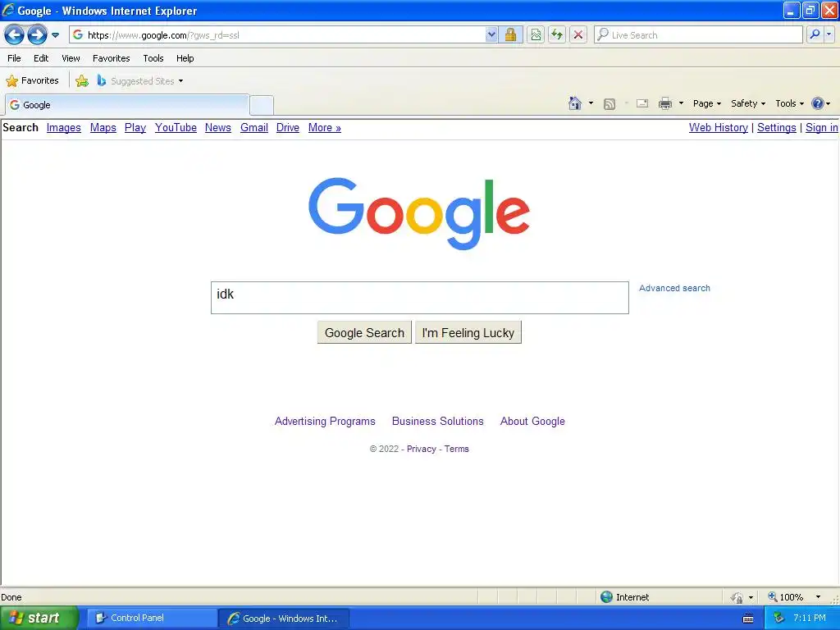This screenshot has height=630, width=840.
Task: Open the YouTube link
Action: click(x=176, y=127)
